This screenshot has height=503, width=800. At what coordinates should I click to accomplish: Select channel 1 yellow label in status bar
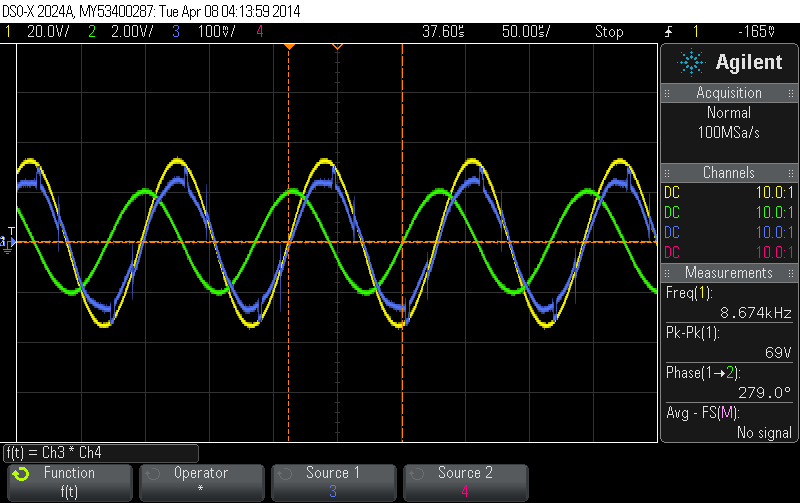(8, 32)
